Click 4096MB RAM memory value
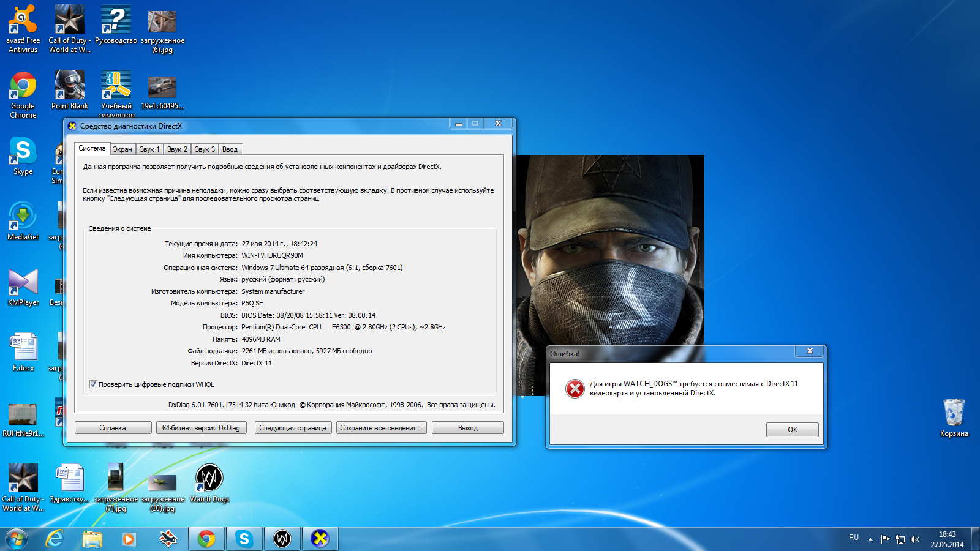 [x=261, y=339]
